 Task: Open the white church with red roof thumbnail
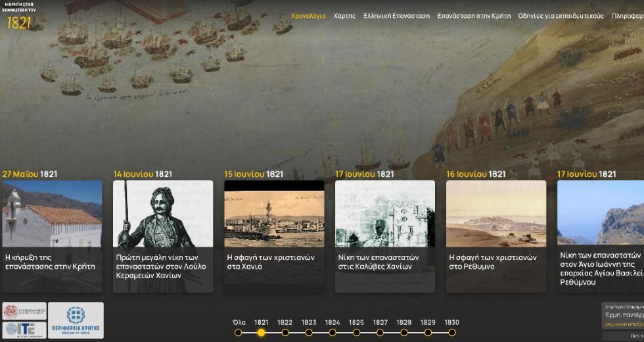click(x=52, y=214)
